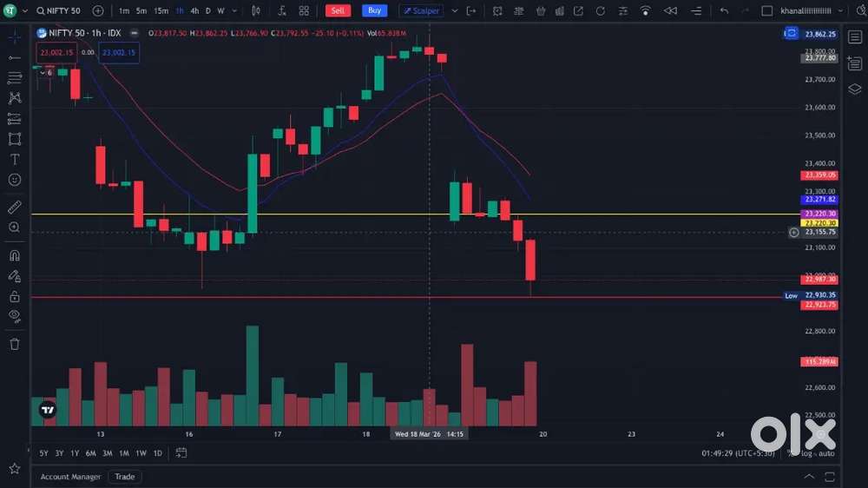Click the blue Buy button
This screenshot has width=868, height=488.
coord(374,10)
